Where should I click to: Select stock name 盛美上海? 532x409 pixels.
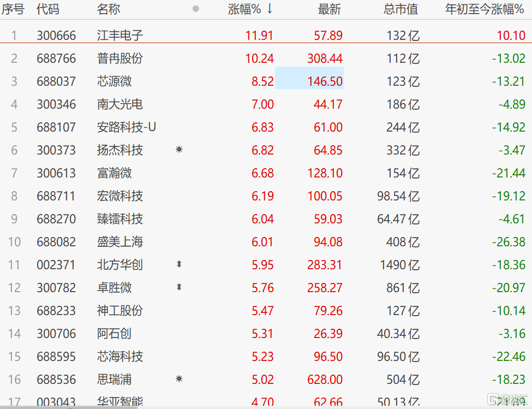point(120,242)
